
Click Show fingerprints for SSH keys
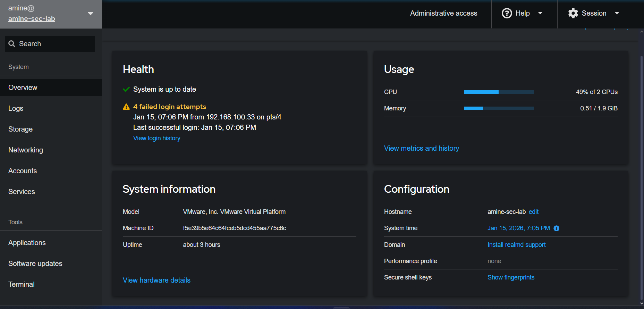point(511,277)
